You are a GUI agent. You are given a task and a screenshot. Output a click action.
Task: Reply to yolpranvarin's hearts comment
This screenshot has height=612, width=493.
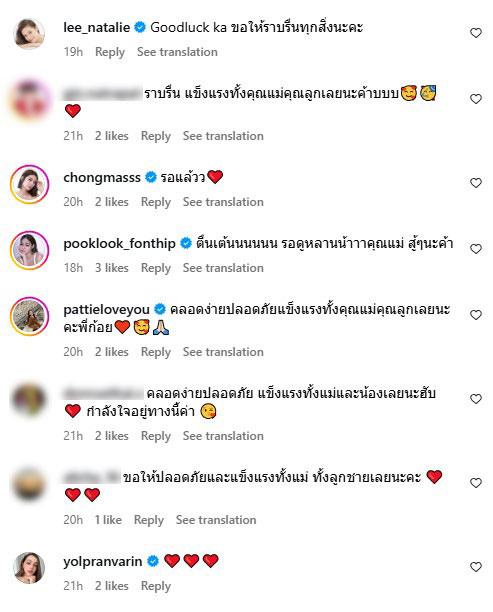pyautogui.click(x=156, y=586)
